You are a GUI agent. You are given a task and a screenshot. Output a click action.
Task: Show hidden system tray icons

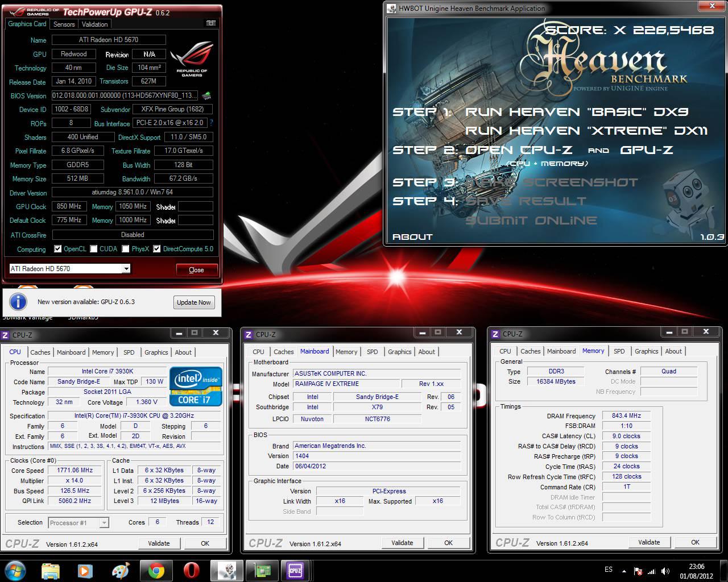pyautogui.click(x=624, y=571)
